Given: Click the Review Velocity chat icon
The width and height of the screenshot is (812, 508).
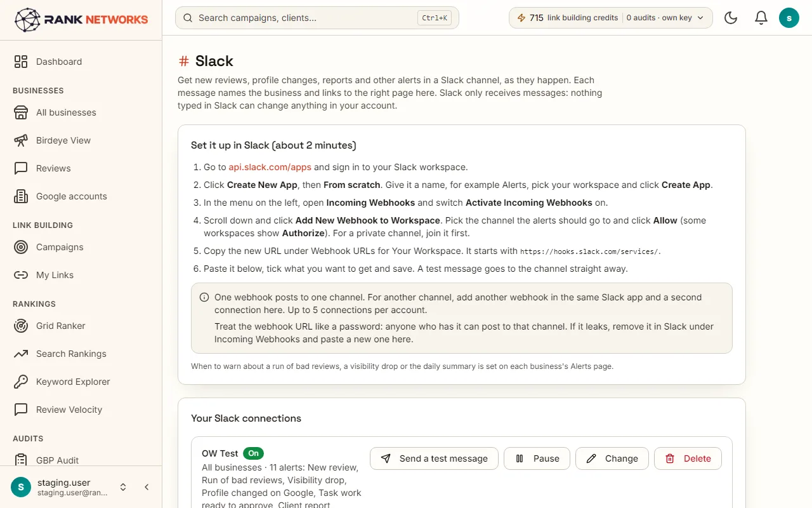Looking at the screenshot, I should (x=21, y=410).
